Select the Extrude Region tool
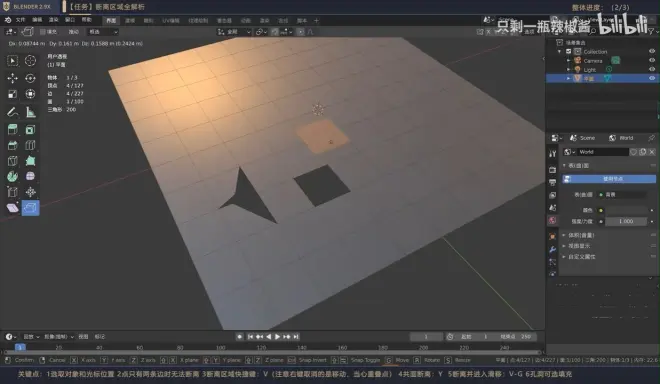This screenshot has width=660, height=384. [x=13, y=130]
